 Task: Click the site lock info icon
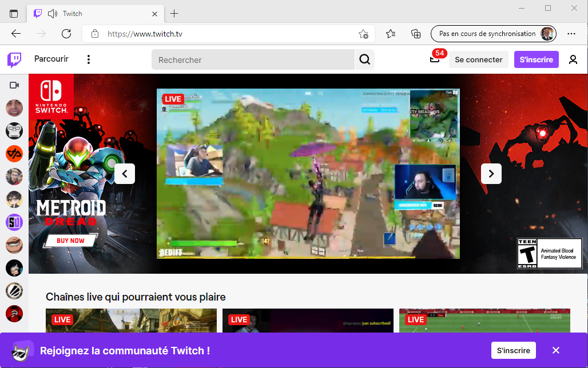pyautogui.click(x=95, y=34)
